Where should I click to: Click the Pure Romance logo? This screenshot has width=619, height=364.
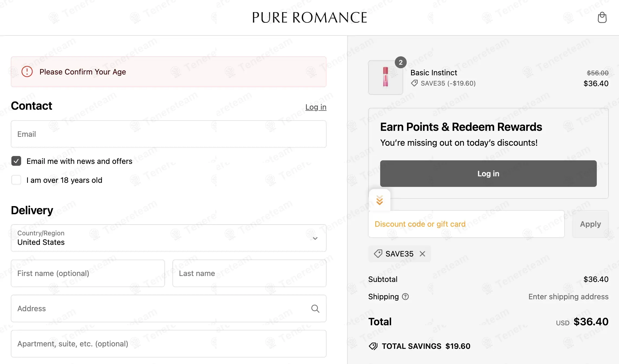pyautogui.click(x=309, y=18)
